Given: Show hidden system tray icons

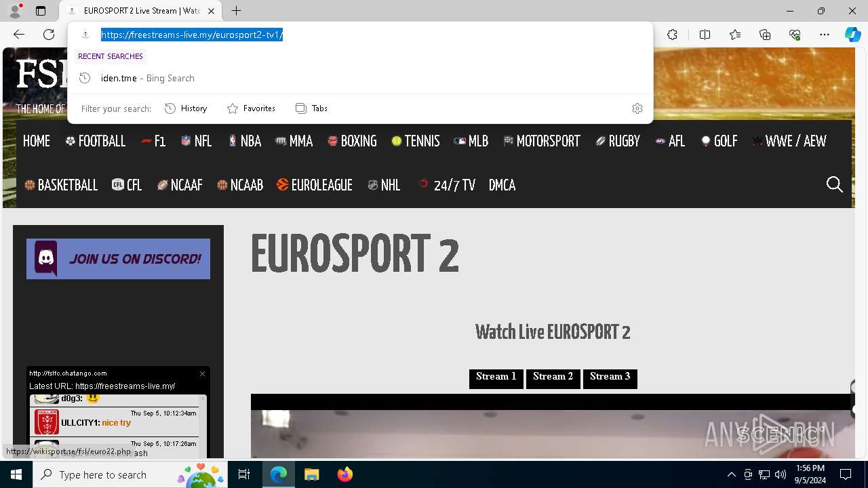Looking at the screenshot, I should [x=731, y=474].
